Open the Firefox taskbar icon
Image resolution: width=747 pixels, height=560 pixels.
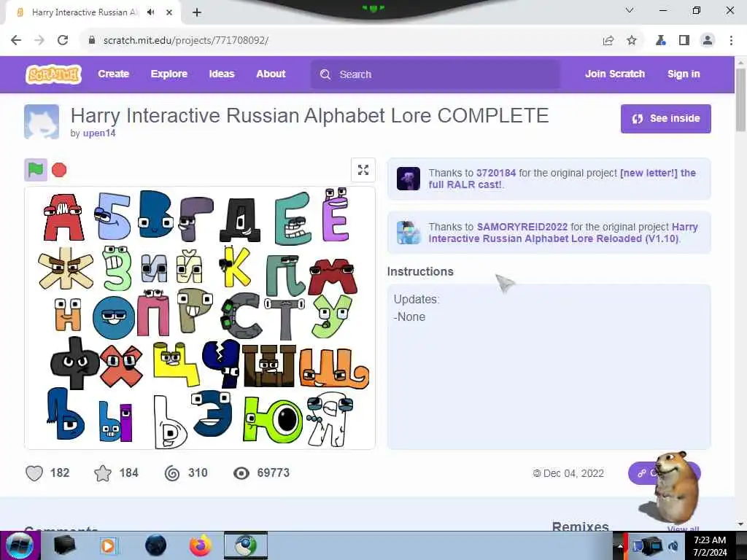201,545
